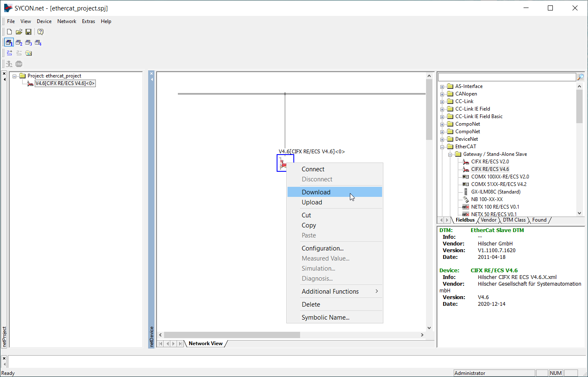588x377 pixels.
Task: Click the help question mark toolbar icon
Action: coord(40,32)
